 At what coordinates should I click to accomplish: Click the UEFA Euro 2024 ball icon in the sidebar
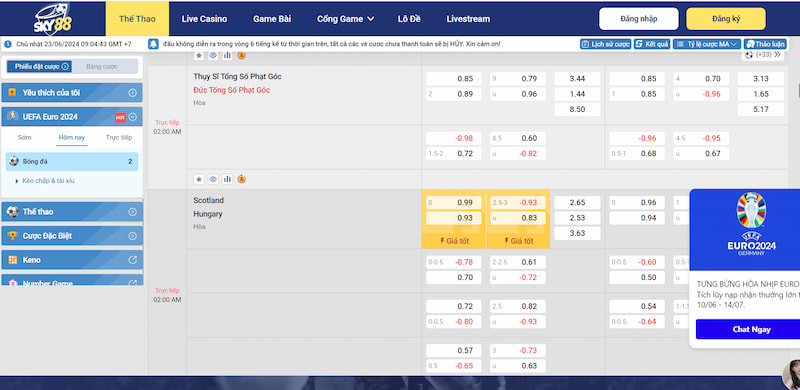(12, 116)
